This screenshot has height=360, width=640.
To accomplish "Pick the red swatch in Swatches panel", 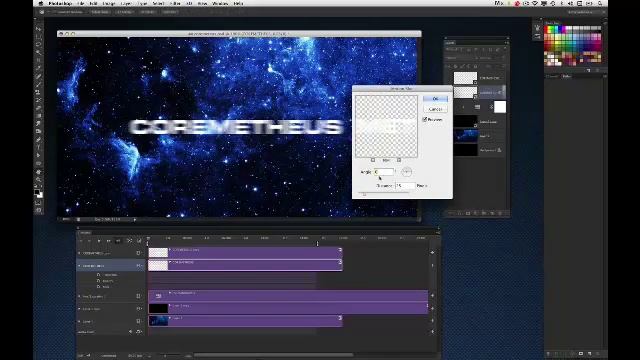I will 547,29.
